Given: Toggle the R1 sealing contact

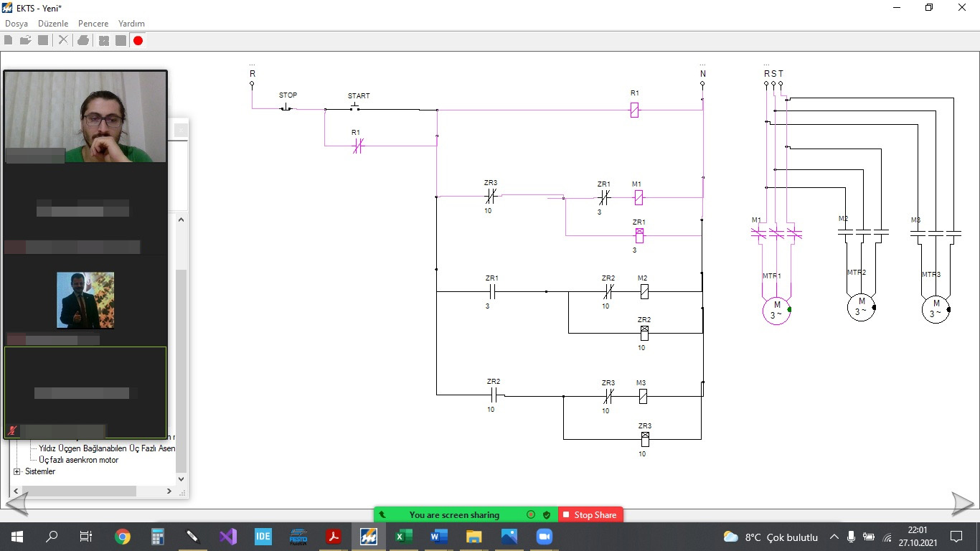Looking at the screenshot, I should (x=359, y=146).
